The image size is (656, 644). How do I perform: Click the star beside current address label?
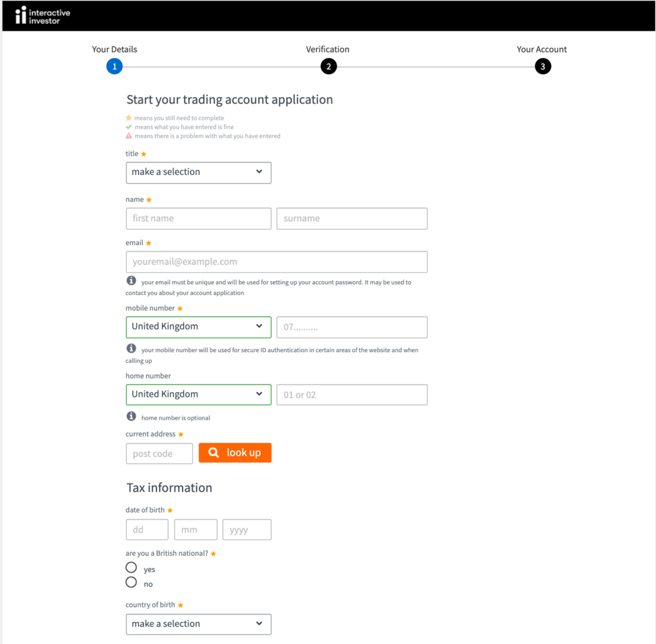tap(181, 435)
